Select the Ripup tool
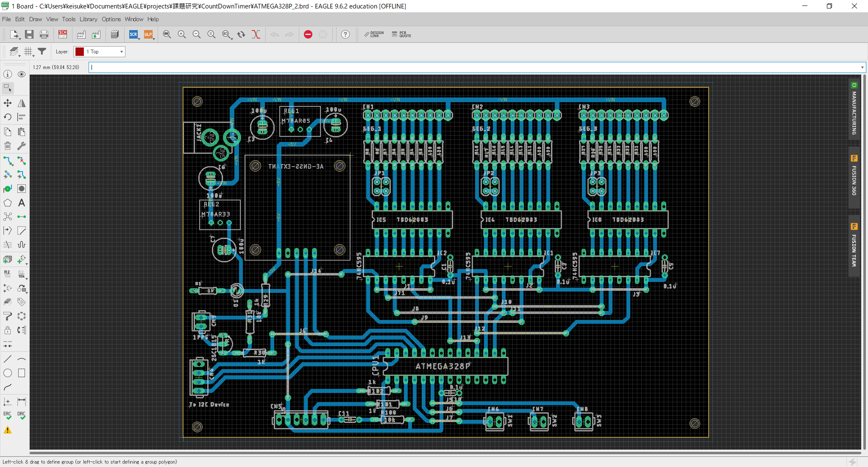Screen dimensions: 868x467 tap(22, 161)
